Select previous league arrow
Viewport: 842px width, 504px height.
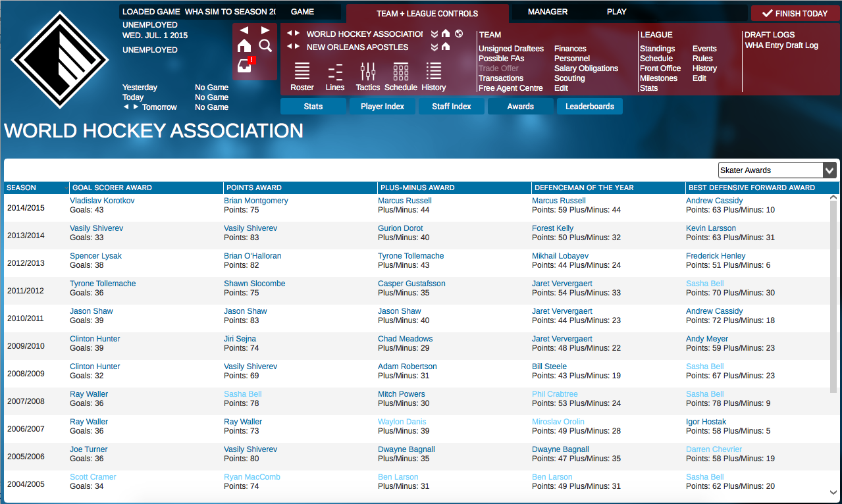coord(289,34)
